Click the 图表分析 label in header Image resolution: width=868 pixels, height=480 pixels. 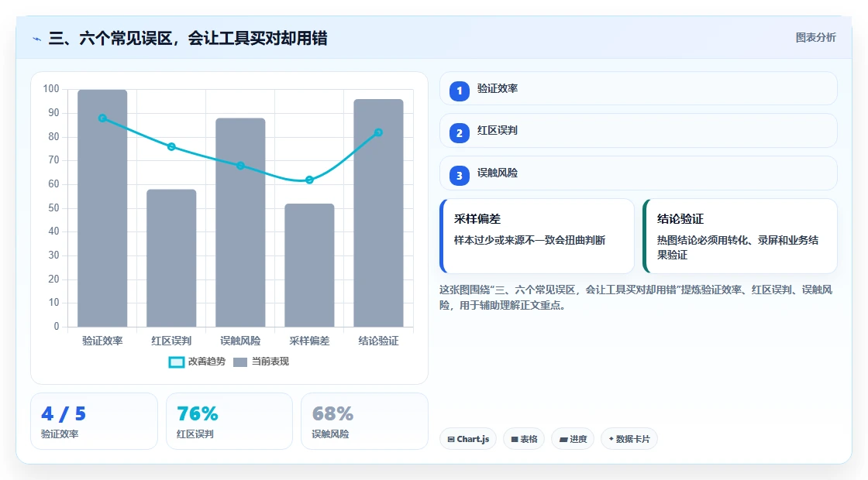point(815,38)
